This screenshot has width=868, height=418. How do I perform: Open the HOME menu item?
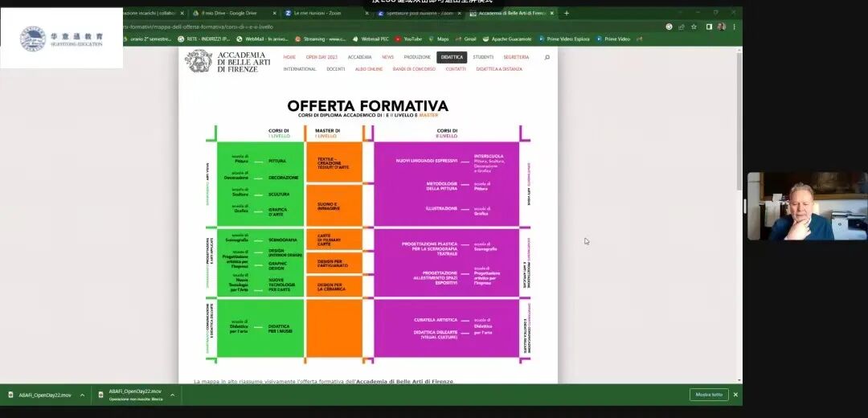(289, 57)
